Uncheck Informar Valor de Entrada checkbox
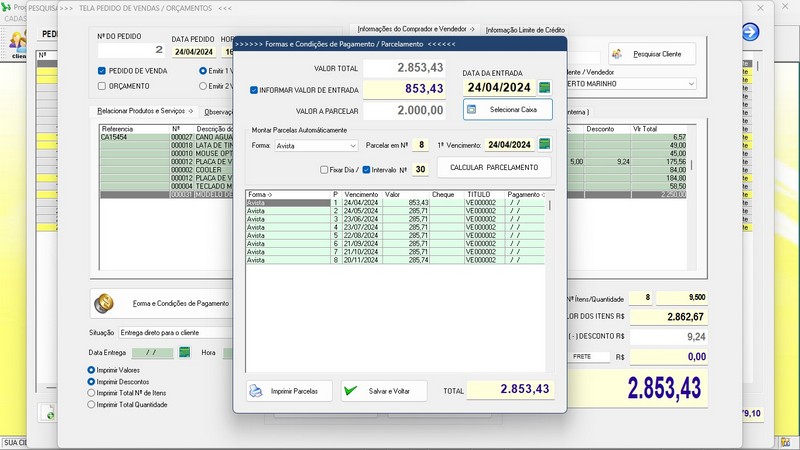 tap(254, 90)
